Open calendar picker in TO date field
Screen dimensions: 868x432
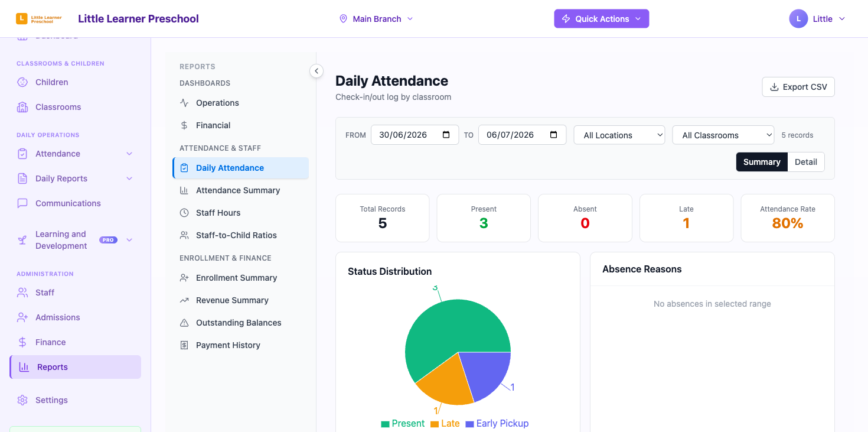[x=554, y=134]
